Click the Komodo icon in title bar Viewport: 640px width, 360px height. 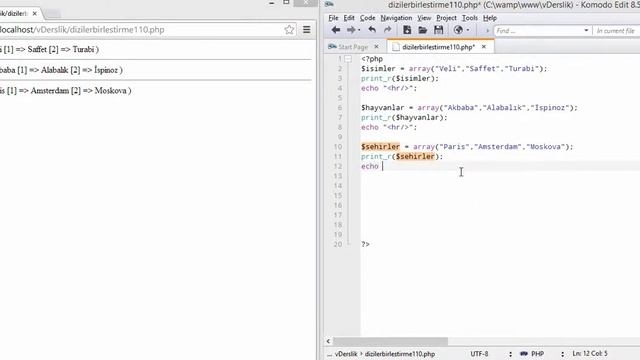(x=329, y=4)
